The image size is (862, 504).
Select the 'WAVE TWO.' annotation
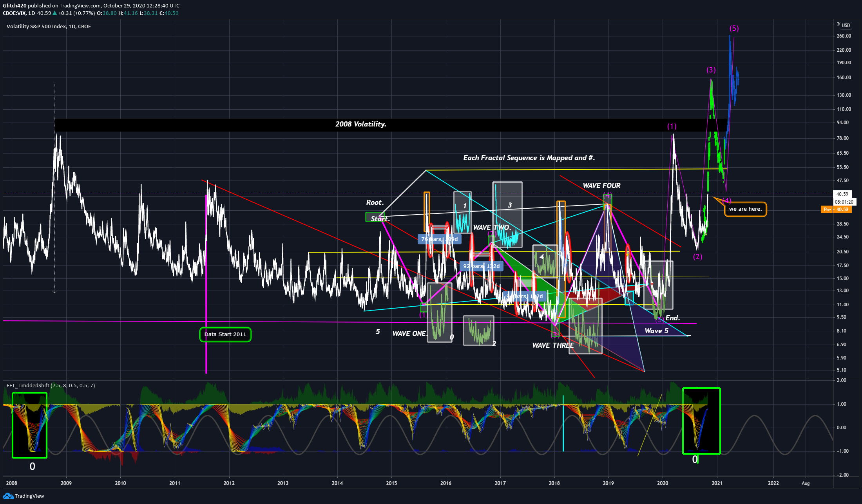pyautogui.click(x=492, y=228)
